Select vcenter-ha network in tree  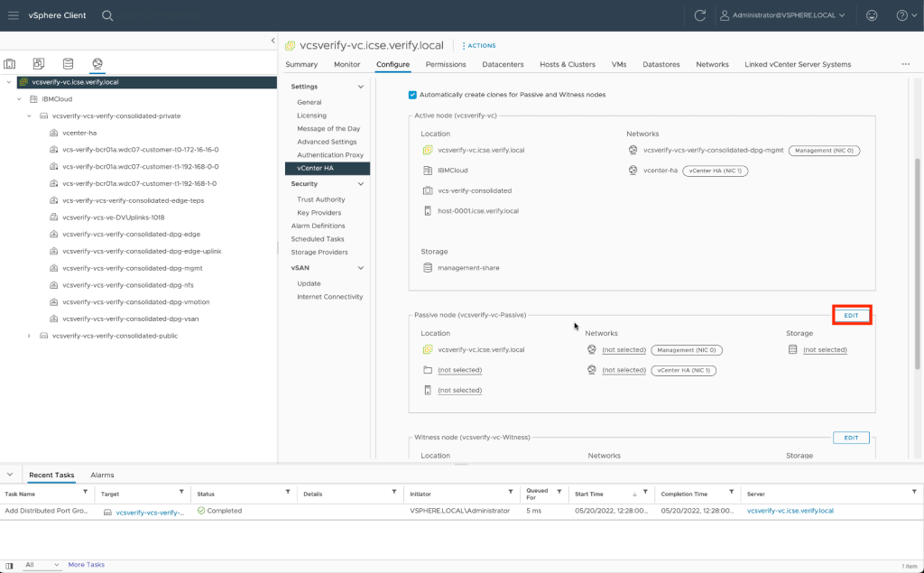[79, 133]
